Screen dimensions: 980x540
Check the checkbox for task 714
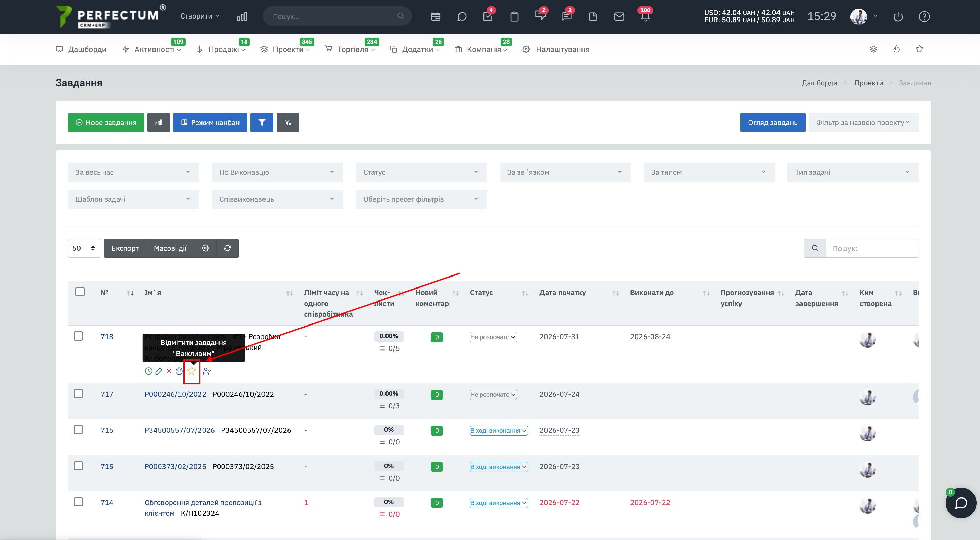tap(78, 502)
